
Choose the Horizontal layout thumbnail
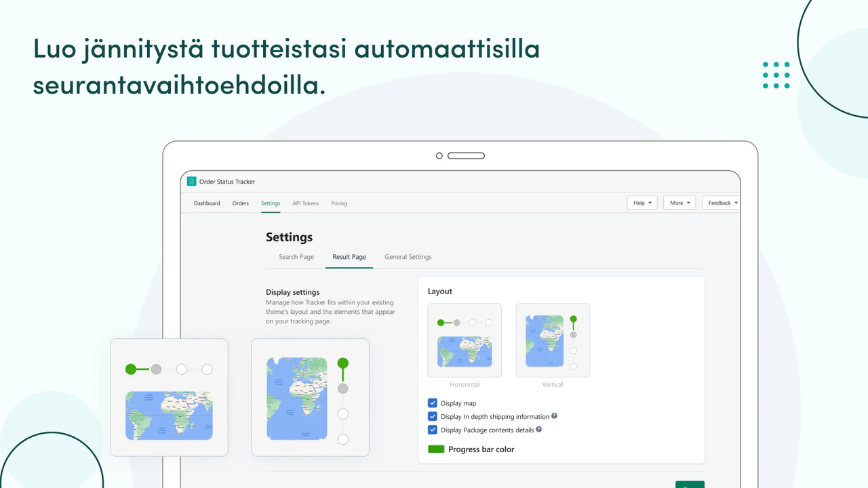465,340
